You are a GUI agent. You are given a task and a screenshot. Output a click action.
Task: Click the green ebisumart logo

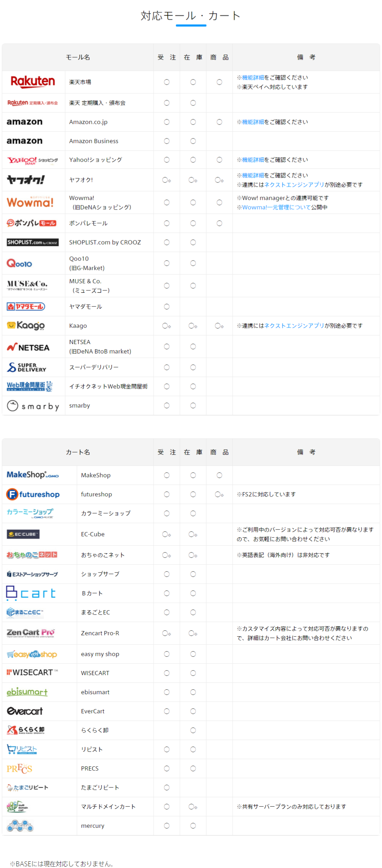click(x=27, y=692)
